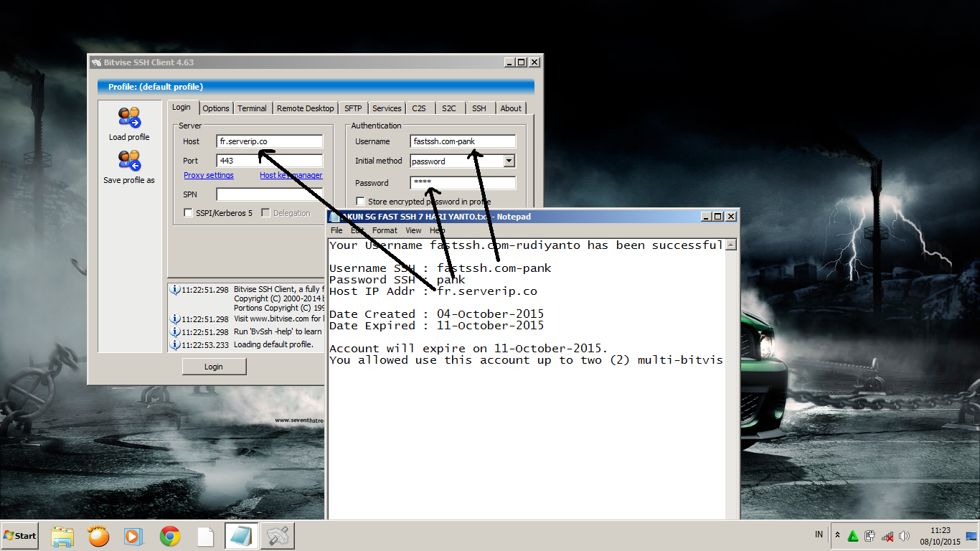Click the Login button at the bottom

(214, 367)
